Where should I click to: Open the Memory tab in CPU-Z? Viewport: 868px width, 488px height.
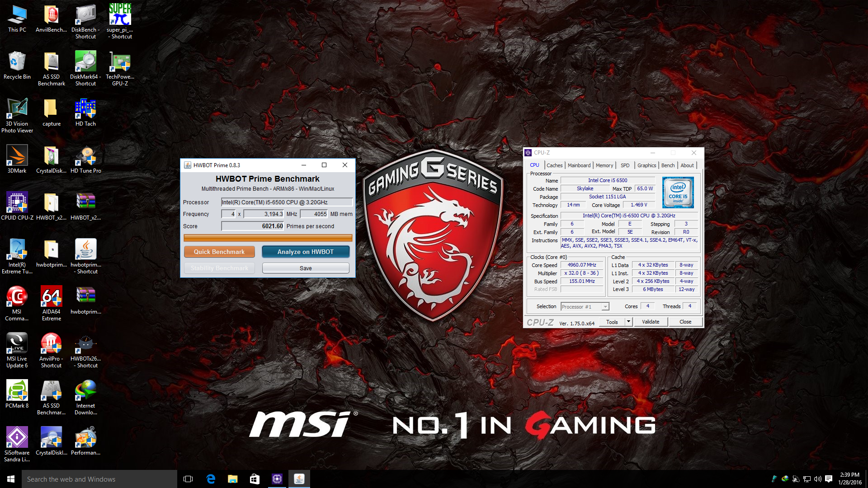[x=604, y=165]
